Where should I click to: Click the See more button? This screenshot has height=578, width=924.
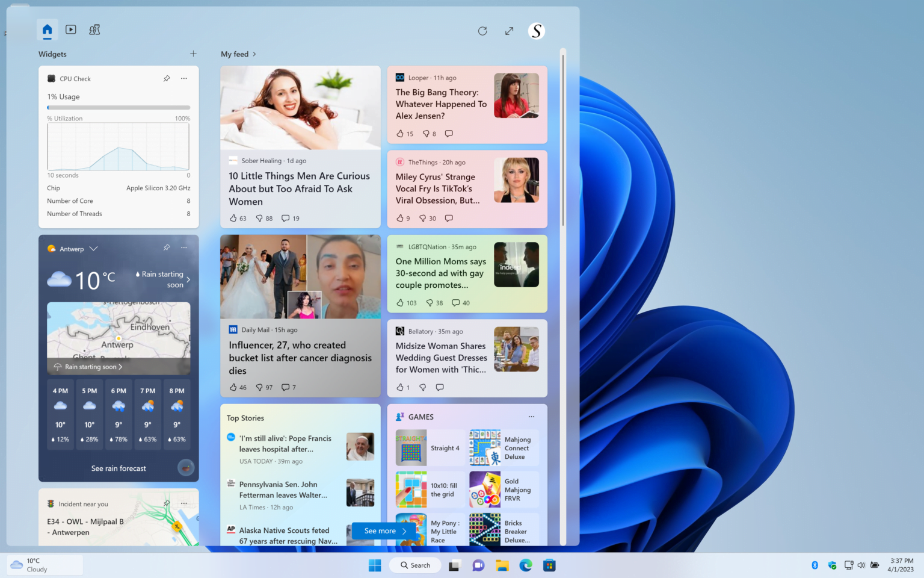coord(383,530)
